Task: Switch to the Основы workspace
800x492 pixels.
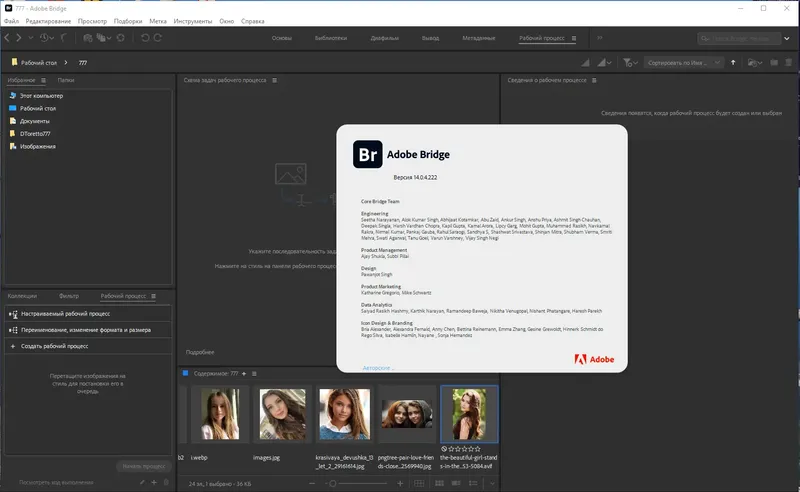Action: [282, 38]
